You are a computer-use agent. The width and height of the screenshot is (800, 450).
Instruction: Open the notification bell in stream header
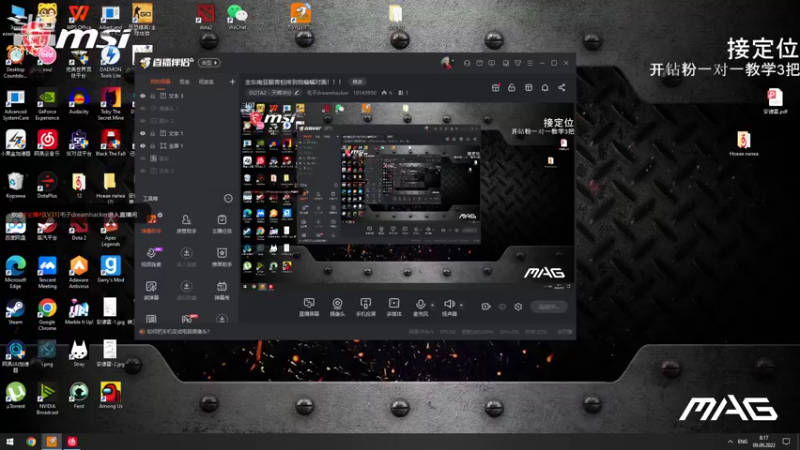(x=545, y=88)
